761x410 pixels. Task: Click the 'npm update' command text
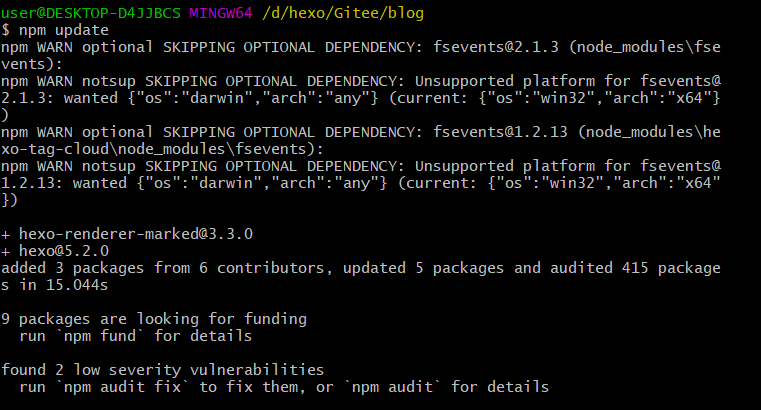[64, 30]
